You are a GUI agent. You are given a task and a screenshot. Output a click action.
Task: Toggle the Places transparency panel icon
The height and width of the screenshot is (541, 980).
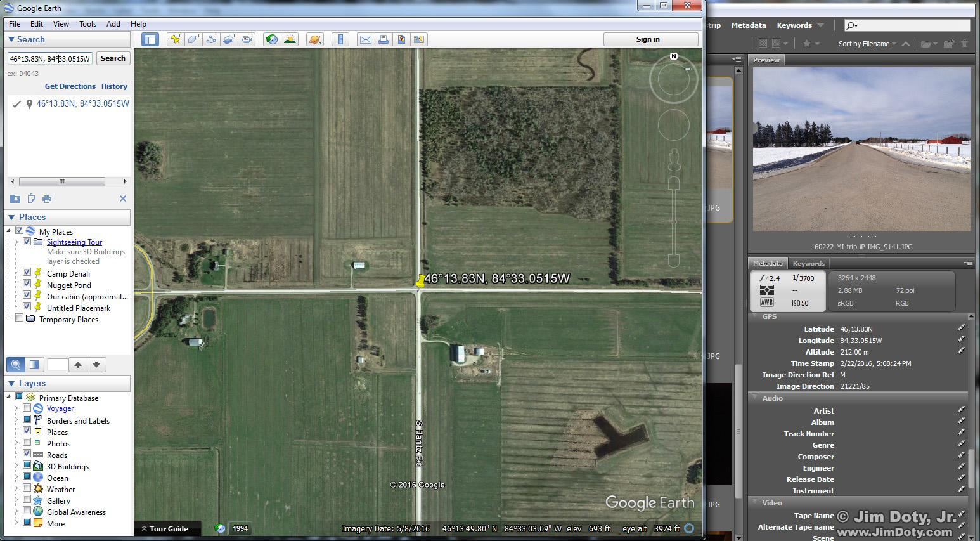pos(34,365)
